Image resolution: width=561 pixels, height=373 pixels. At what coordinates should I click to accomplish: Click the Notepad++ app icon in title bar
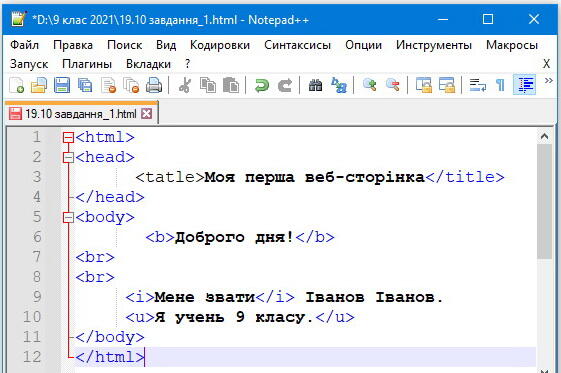[x=18, y=19]
